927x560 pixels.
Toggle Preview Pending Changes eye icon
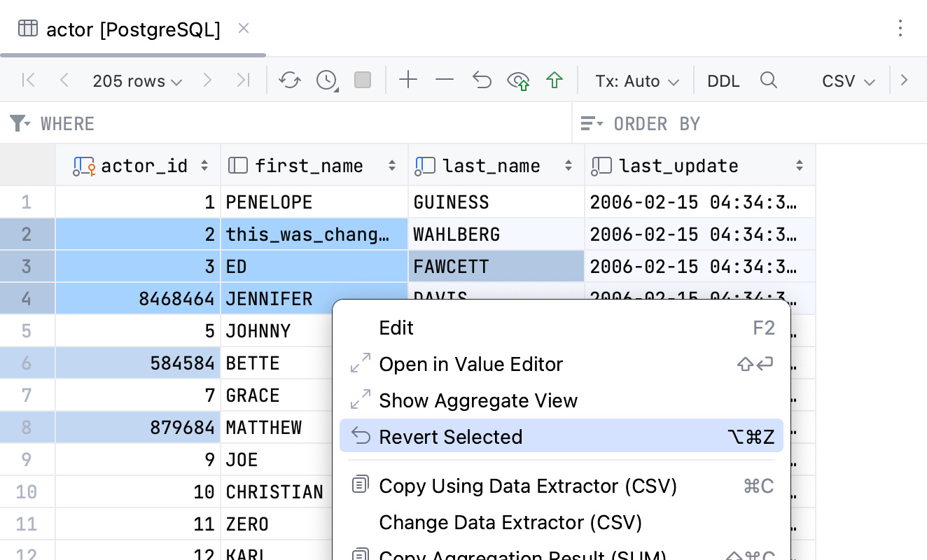pos(518,80)
